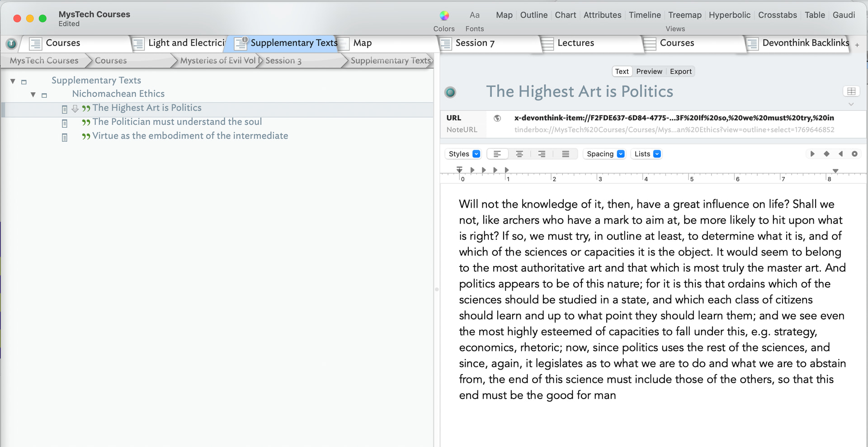Add a new tab with plus

pyautogui.click(x=857, y=45)
